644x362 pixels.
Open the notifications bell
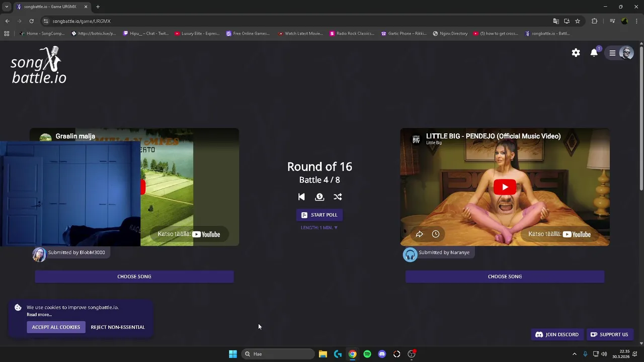(x=594, y=53)
